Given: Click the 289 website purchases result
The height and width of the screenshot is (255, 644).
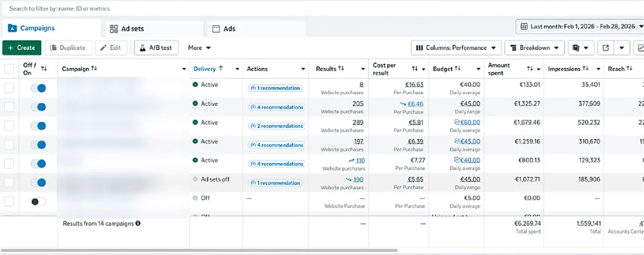Looking at the screenshot, I should coord(358,122).
